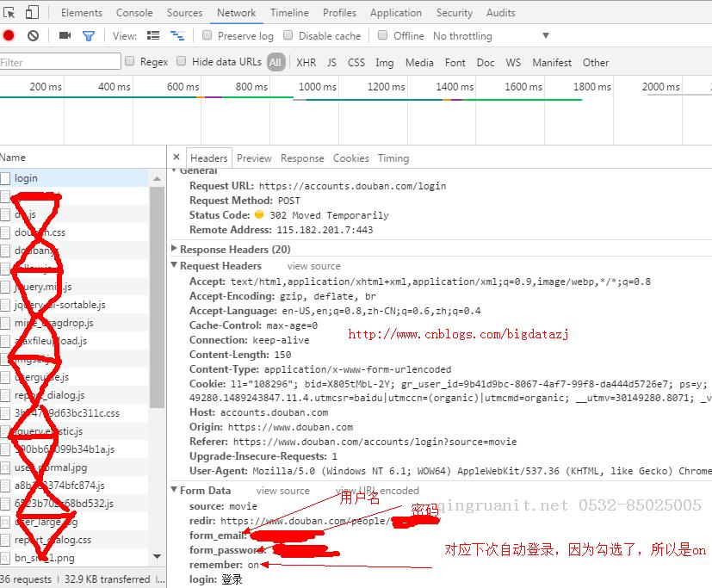This screenshot has height=588, width=712.
Task: Check the Regex filter option
Action: (129, 61)
